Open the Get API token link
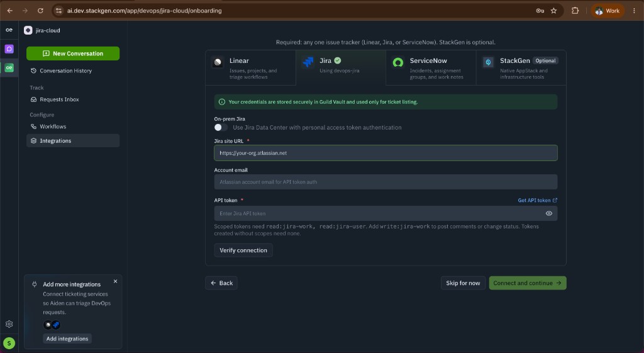This screenshot has height=353, width=644. (x=537, y=200)
